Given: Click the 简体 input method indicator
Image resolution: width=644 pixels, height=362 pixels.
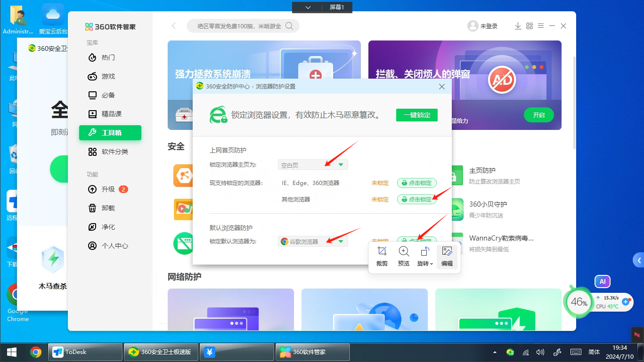Looking at the screenshot, I should point(595,352).
